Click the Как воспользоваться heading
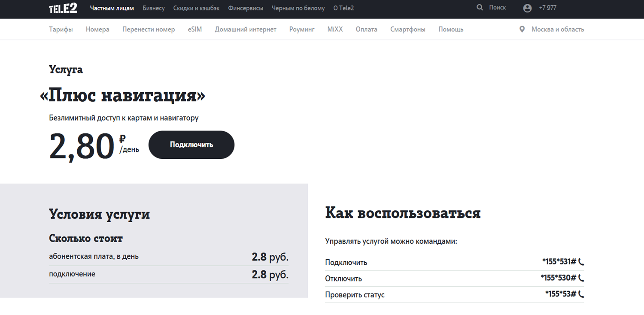The height and width of the screenshot is (315, 644). pyautogui.click(x=403, y=212)
